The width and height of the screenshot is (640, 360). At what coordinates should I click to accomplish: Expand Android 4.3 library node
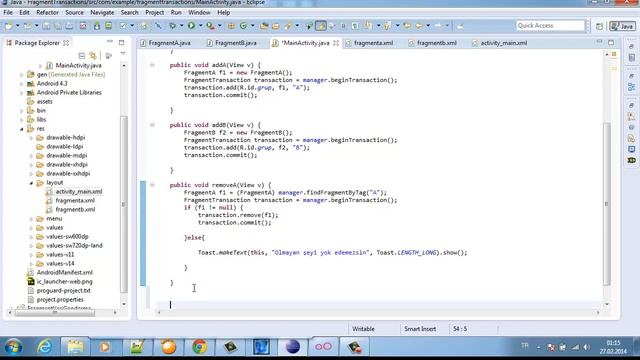(x=22, y=84)
